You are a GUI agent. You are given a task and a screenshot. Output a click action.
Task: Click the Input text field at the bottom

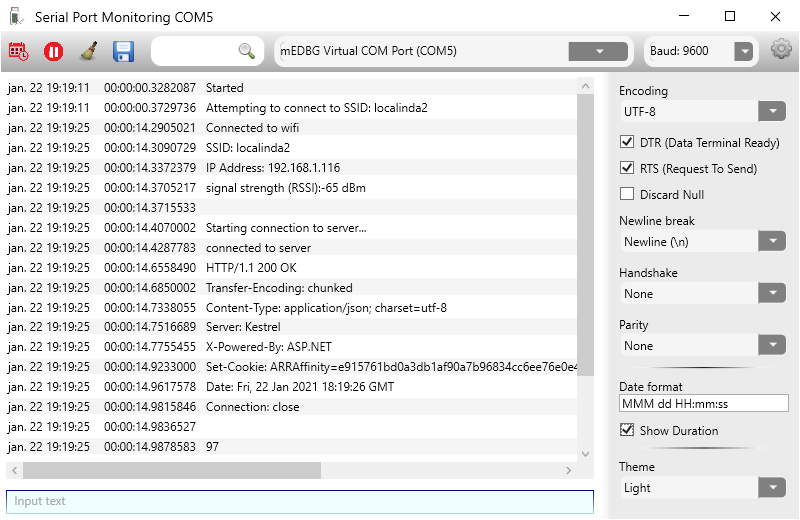[300, 501]
